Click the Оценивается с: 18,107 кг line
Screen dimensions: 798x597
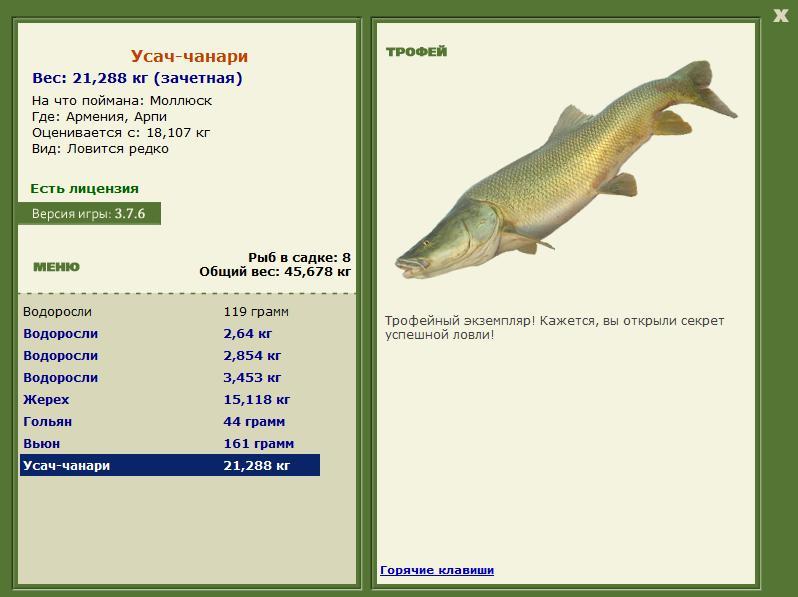click(x=121, y=133)
